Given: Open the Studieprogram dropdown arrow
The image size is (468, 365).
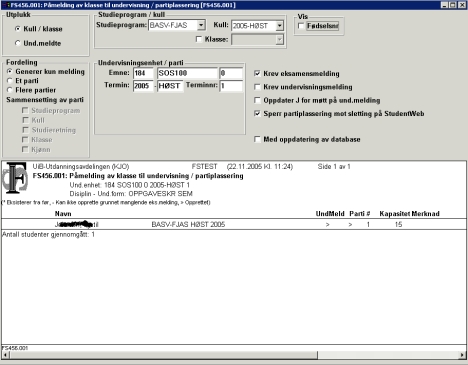Looking at the screenshot, I should tap(201, 25).
